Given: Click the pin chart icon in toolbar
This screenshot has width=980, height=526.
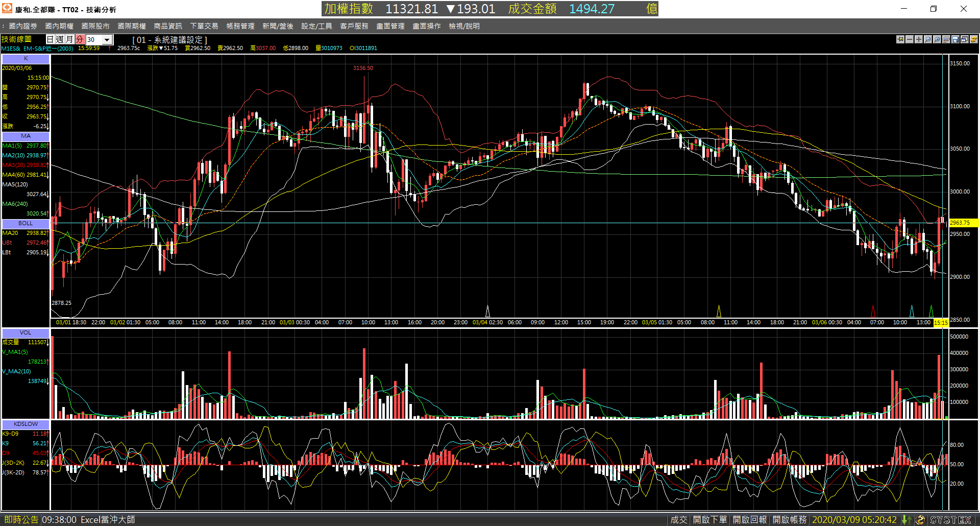Looking at the screenshot, I should click(x=900, y=39).
